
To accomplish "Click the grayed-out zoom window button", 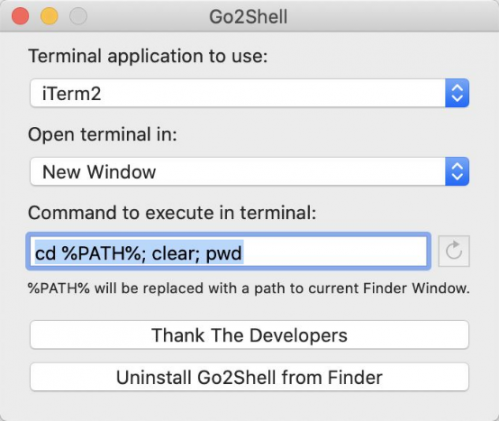I will 78,16.
